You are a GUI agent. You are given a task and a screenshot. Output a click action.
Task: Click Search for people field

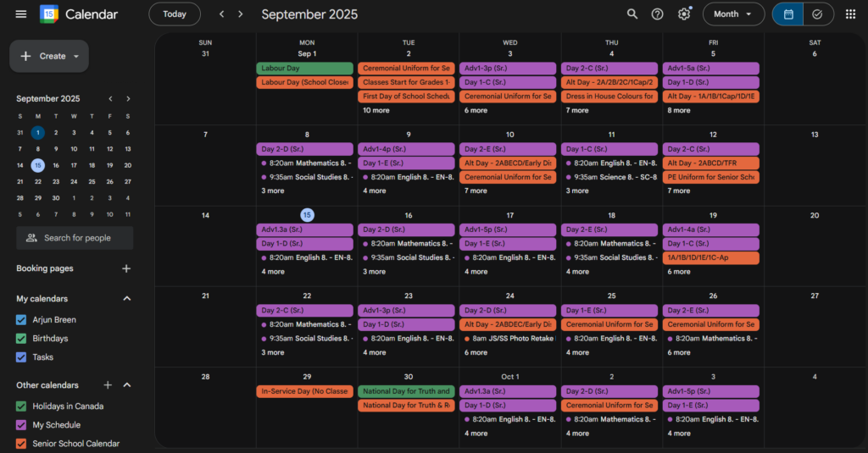(75, 238)
